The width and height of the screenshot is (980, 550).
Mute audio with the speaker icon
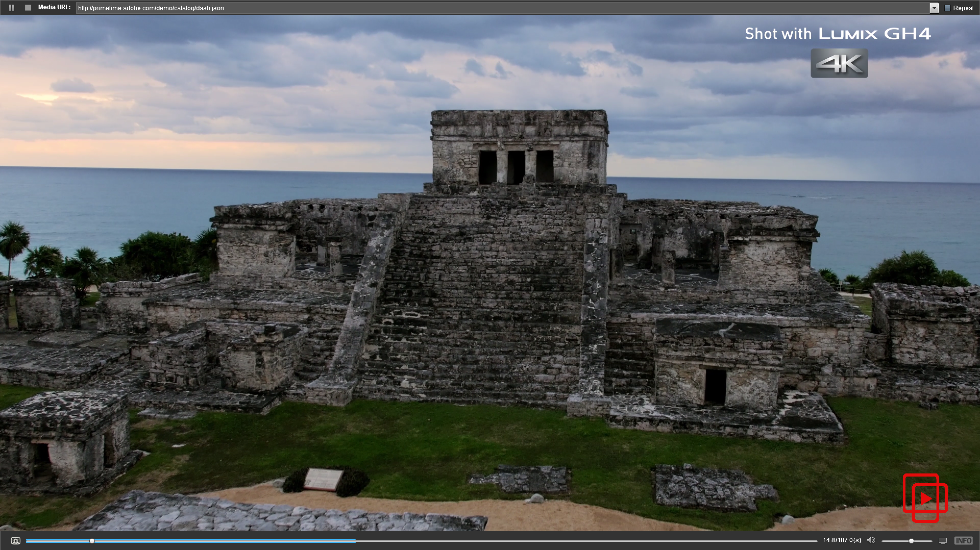(871, 541)
